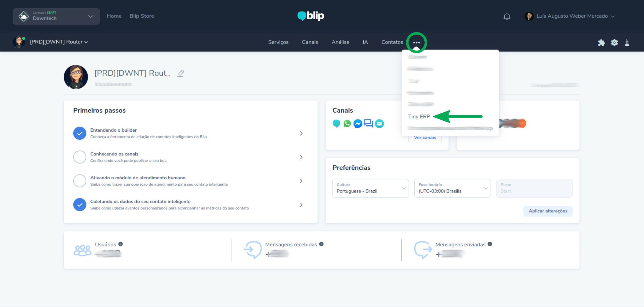The image size is (644, 307).
Task: Open the notifications bell
Action: 507,16
